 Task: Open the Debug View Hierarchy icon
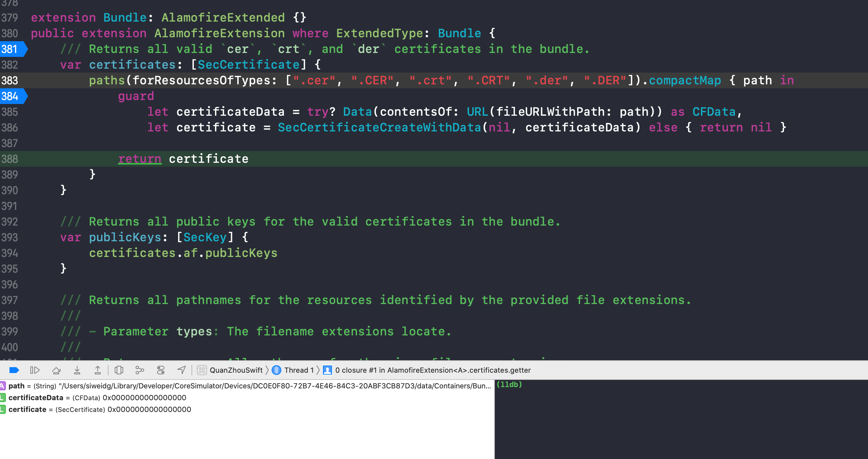[x=119, y=370]
